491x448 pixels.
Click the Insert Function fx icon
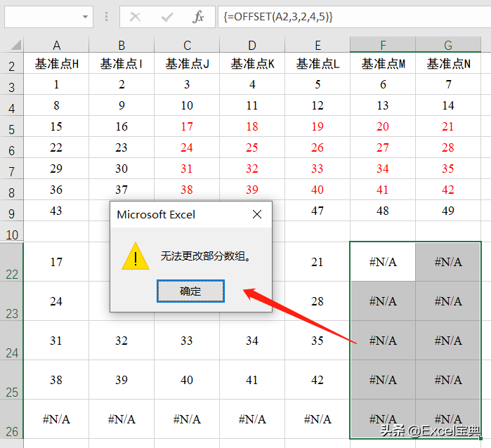point(199,17)
